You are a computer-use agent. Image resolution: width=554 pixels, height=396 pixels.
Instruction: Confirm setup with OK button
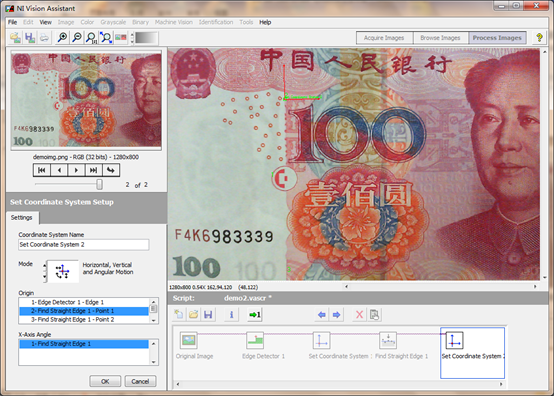point(105,381)
